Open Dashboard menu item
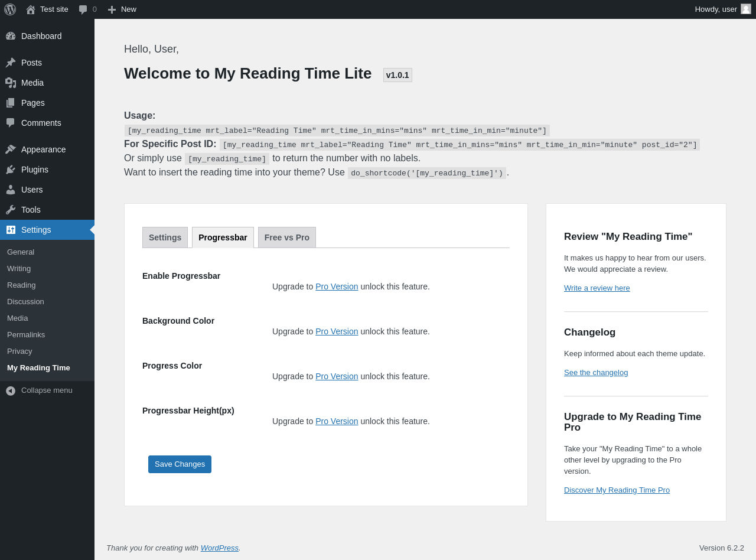Screen dimensions: 756x560 41,36
